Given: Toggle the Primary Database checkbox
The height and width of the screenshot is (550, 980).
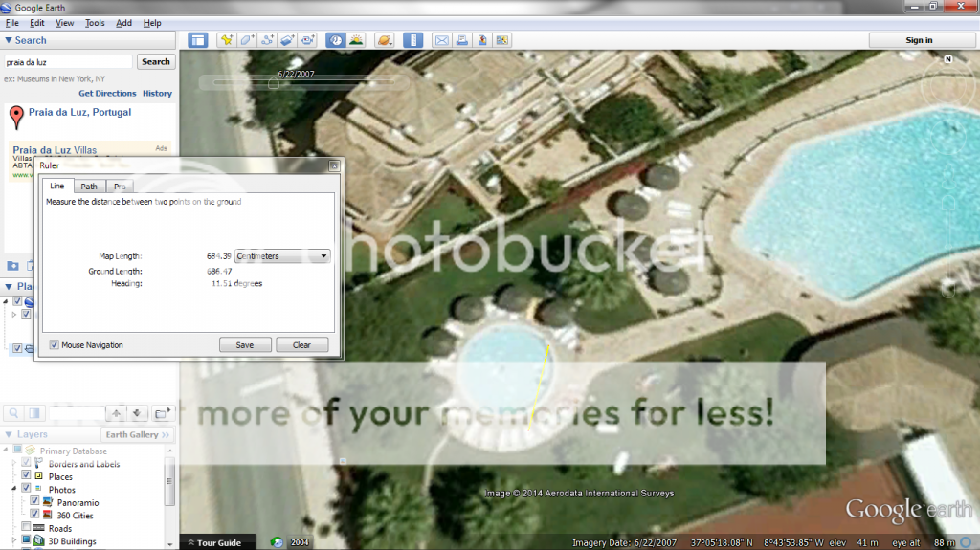Looking at the screenshot, I should coord(17,450).
